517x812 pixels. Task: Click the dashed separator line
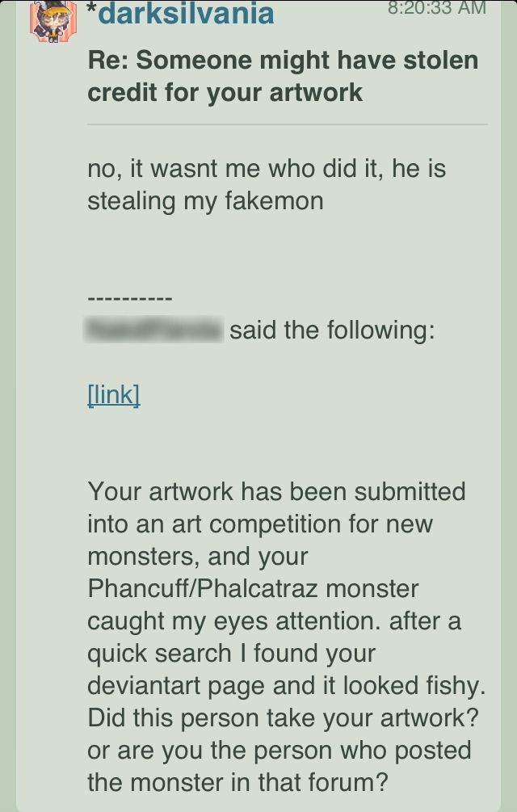pyautogui.click(x=129, y=298)
